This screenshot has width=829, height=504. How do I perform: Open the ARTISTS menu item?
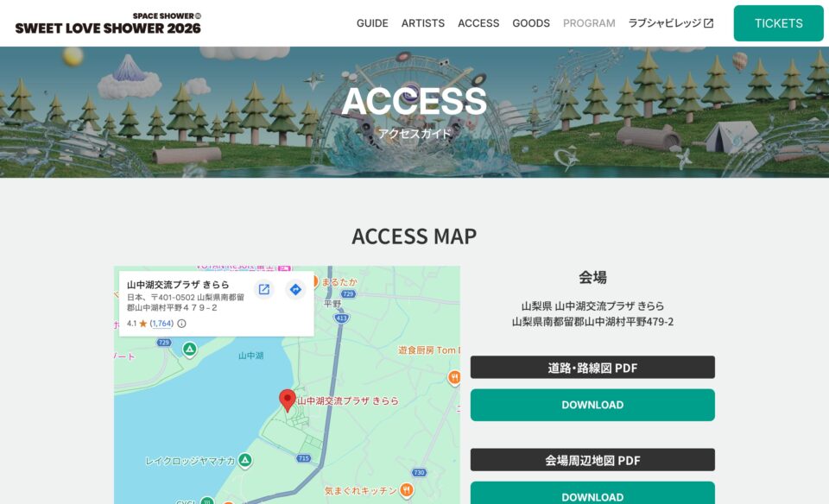click(x=423, y=23)
